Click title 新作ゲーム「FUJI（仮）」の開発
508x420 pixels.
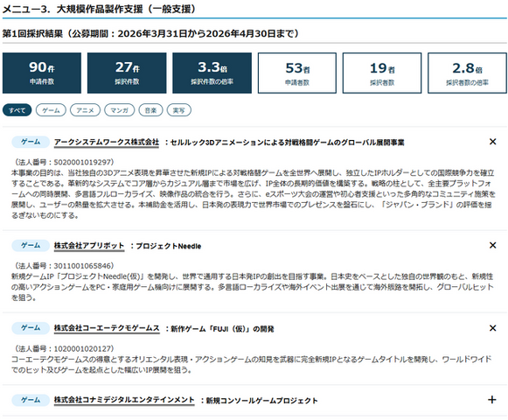222,329
